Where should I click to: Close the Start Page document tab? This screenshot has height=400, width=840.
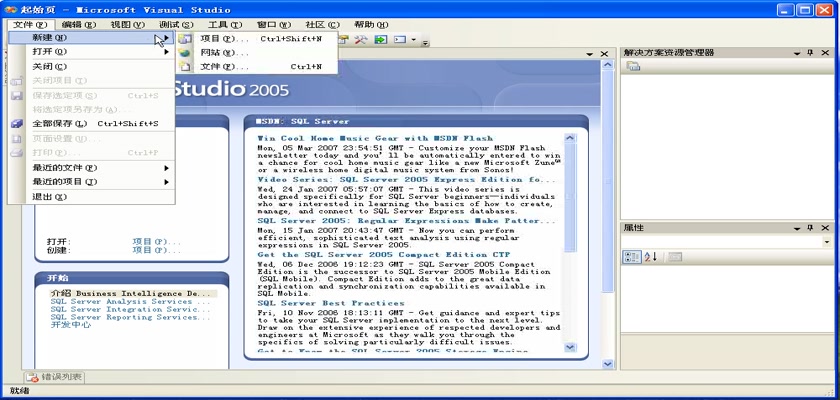point(604,54)
